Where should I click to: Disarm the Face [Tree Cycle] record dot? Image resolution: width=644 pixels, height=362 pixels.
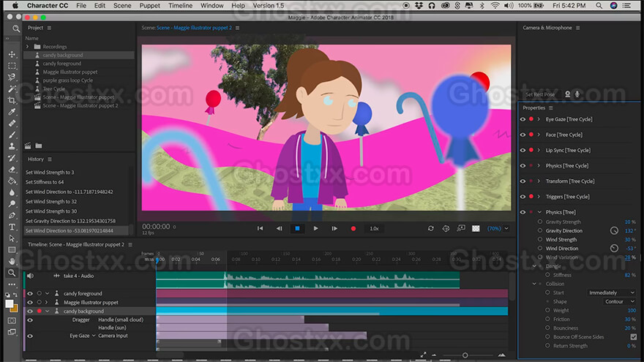(x=531, y=135)
